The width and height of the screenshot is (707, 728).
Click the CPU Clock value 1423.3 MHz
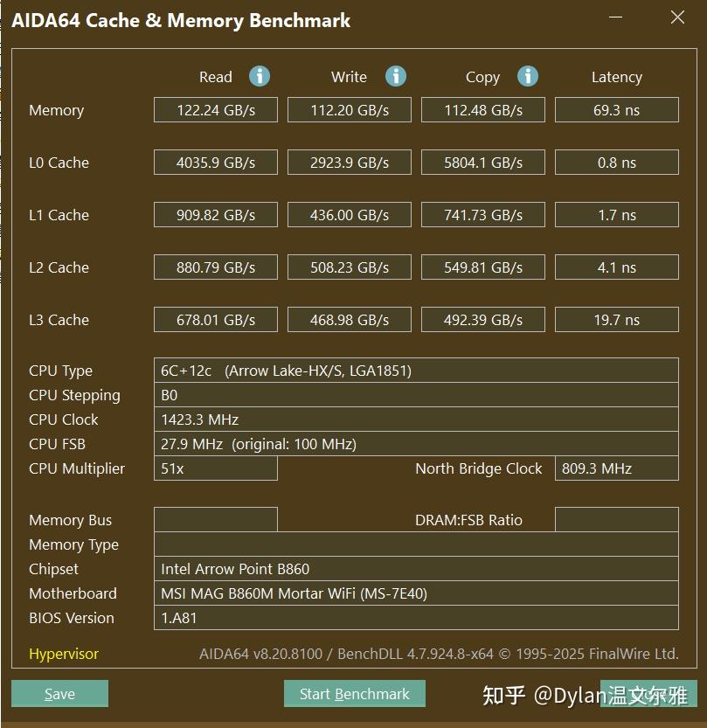coord(416,419)
